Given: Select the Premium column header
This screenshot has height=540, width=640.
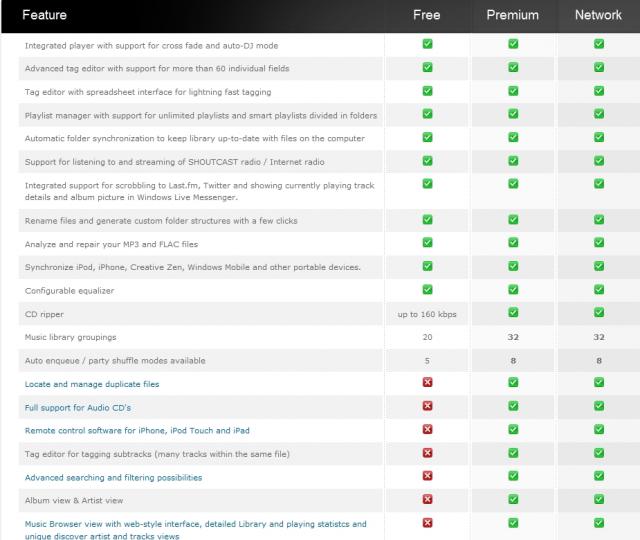Looking at the screenshot, I should coord(513,15).
